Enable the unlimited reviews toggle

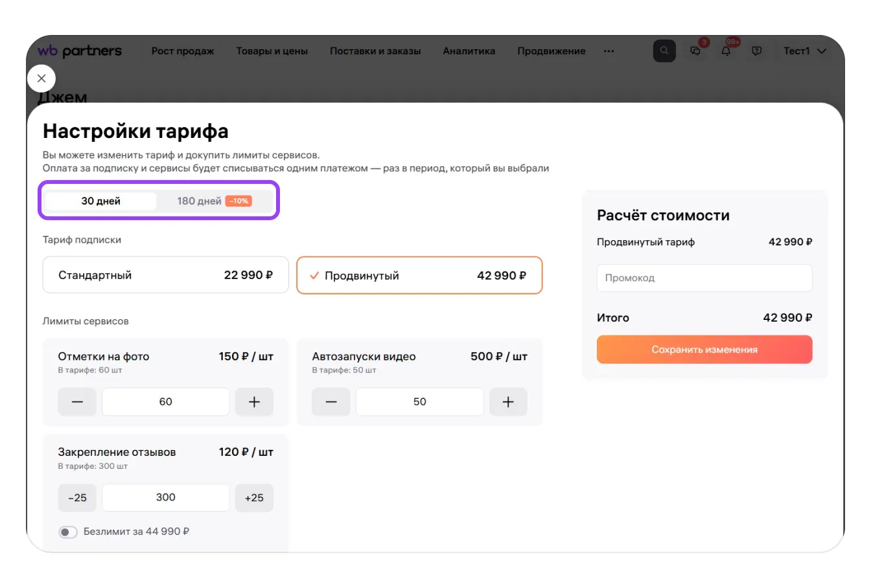click(68, 532)
